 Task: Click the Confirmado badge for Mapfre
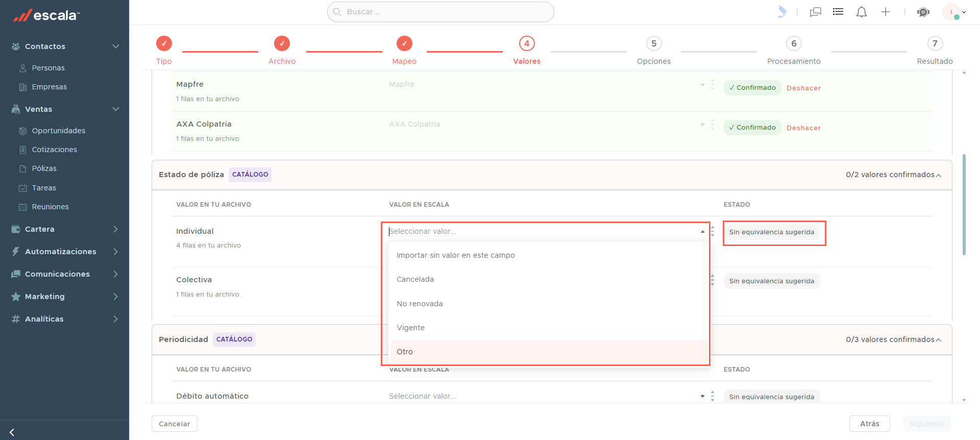click(752, 88)
